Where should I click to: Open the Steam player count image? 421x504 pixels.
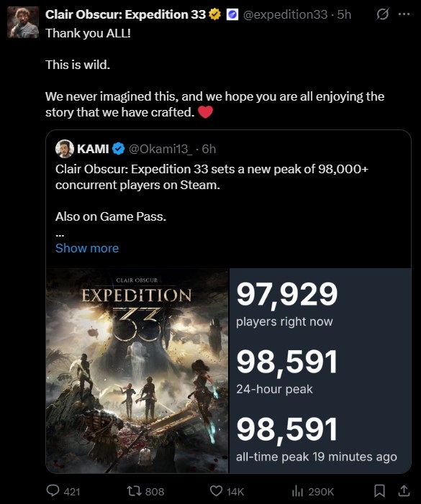320,370
